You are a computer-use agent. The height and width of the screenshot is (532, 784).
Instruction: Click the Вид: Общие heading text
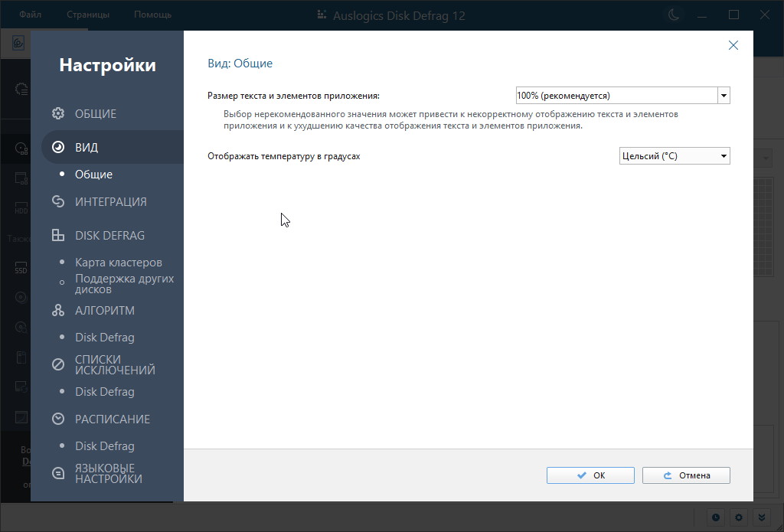coord(240,64)
